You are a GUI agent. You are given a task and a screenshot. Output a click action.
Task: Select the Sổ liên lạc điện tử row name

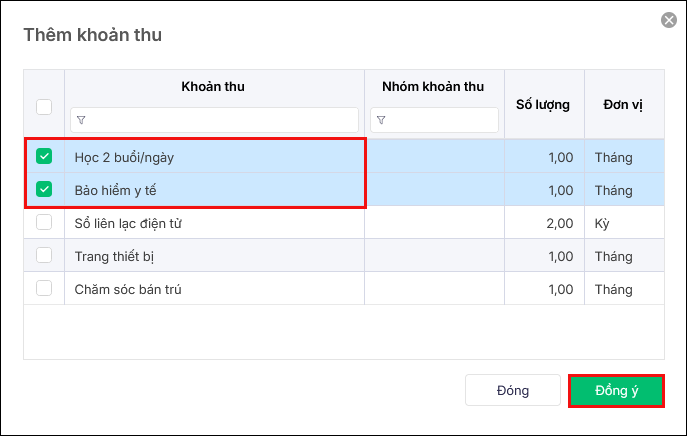click(x=127, y=223)
